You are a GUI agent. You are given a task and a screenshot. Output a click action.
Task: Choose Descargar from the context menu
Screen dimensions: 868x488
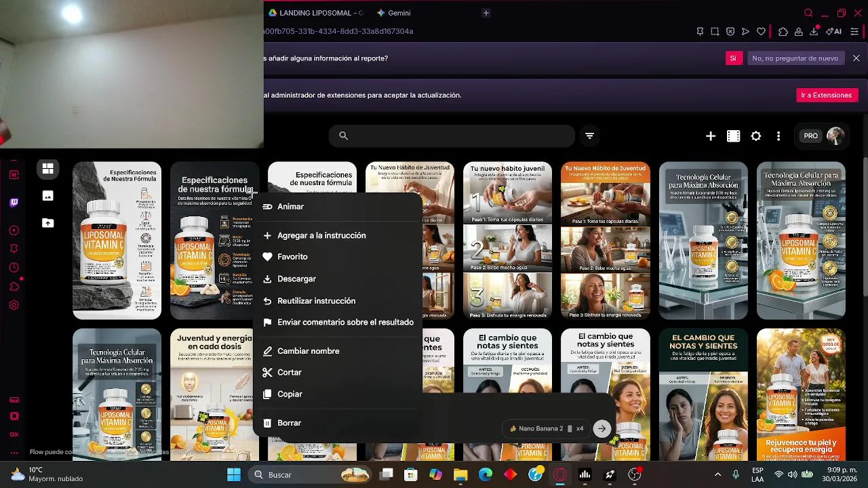337,279
